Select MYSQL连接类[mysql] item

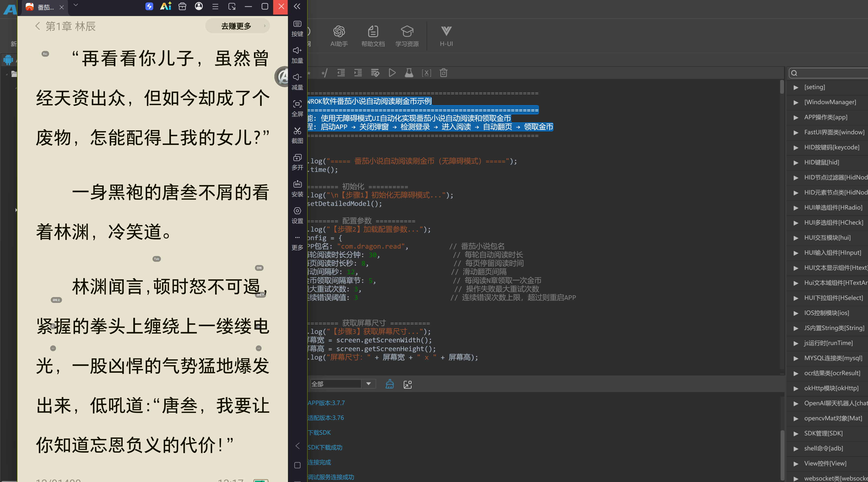click(x=833, y=358)
